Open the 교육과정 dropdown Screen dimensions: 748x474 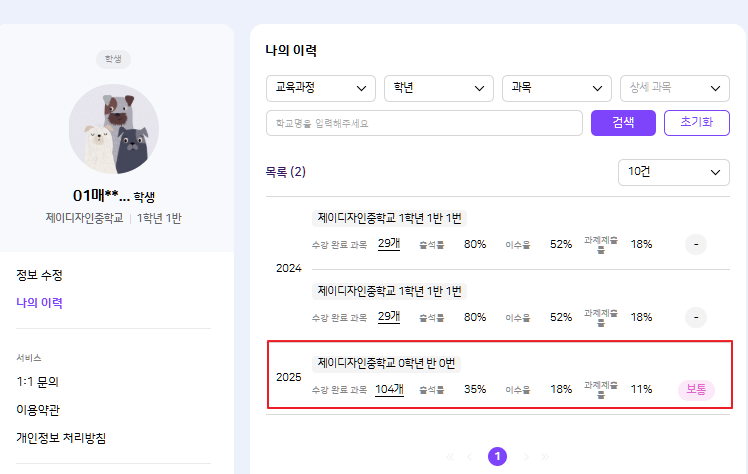click(320, 88)
